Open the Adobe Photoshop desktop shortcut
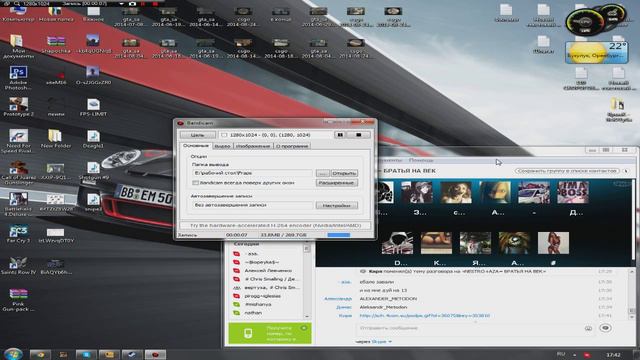 tap(18, 78)
